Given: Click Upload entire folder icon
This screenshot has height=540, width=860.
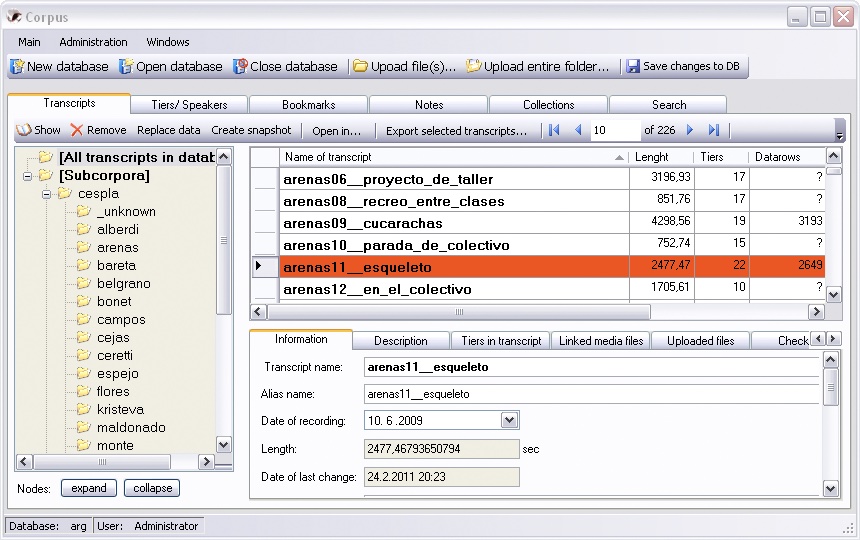Looking at the screenshot, I should [x=474, y=67].
